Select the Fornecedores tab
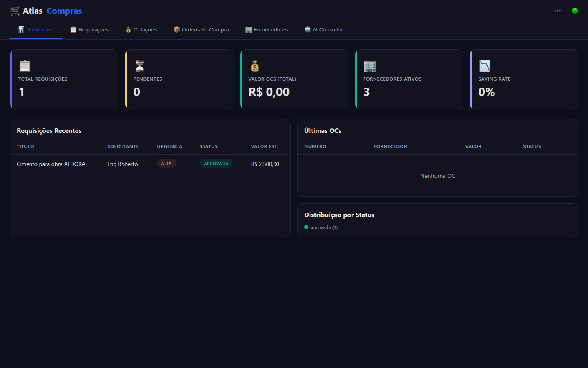Image resolution: width=588 pixels, height=368 pixels. point(267,30)
